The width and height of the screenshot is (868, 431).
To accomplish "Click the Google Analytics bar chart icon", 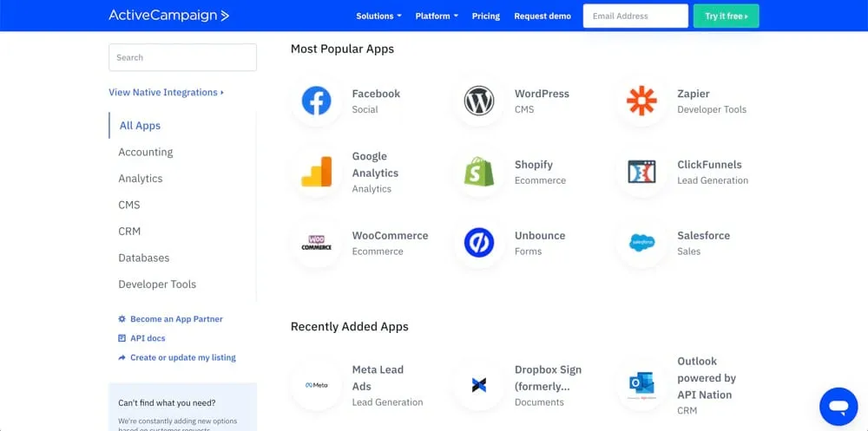I will pyautogui.click(x=316, y=173).
